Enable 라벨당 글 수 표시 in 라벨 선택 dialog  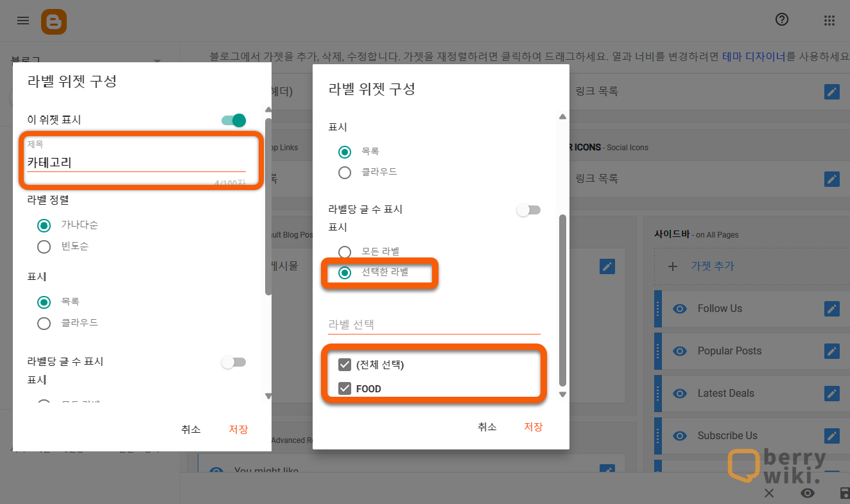pos(529,210)
